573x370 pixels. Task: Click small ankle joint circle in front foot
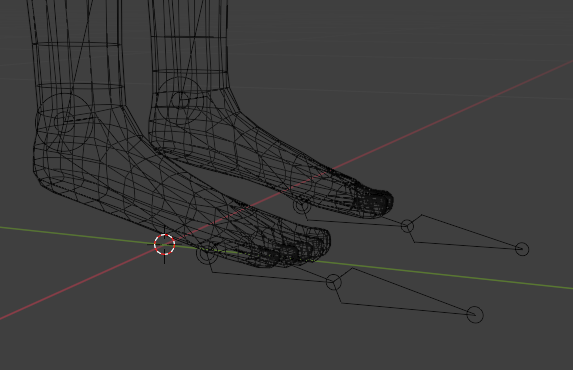point(64,121)
